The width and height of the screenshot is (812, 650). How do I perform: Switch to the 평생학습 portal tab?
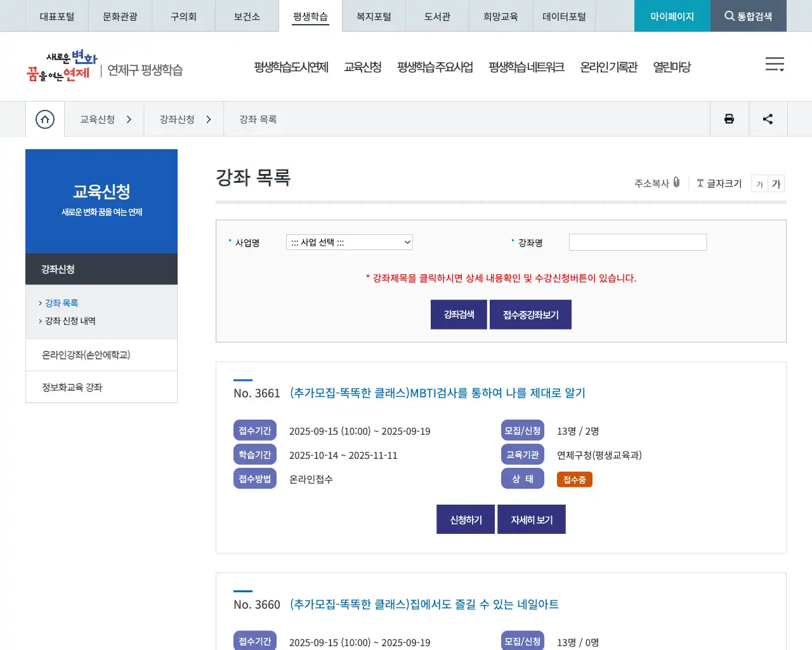(310, 16)
